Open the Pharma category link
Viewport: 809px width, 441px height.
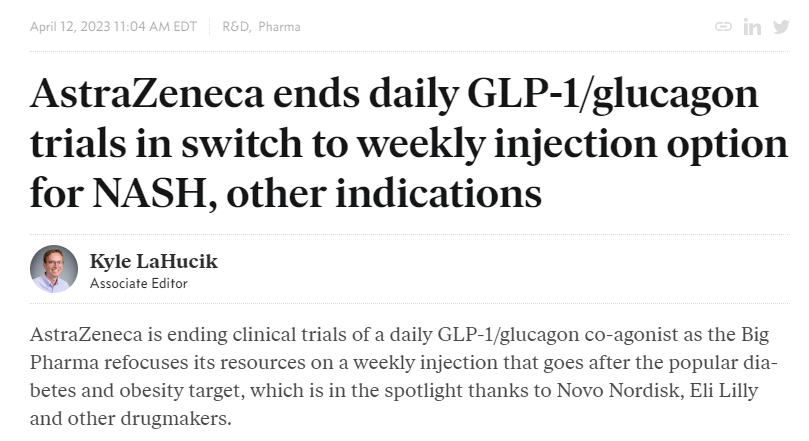tap(279, 26)
